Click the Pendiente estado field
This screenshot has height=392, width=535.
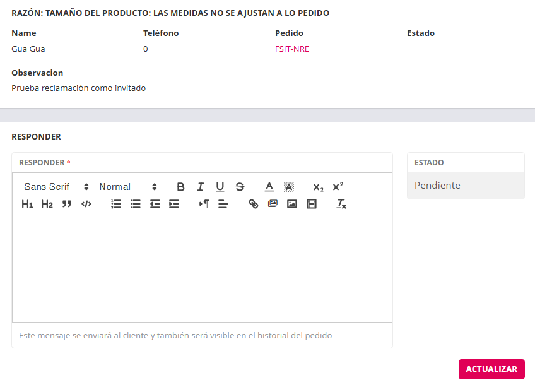point(466,186)
